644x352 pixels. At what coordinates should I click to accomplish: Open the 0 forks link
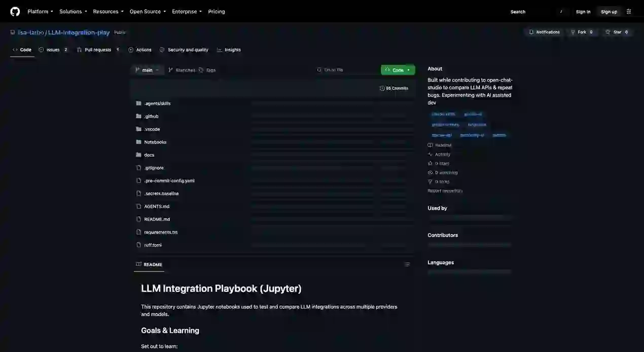tap(439, 182)
